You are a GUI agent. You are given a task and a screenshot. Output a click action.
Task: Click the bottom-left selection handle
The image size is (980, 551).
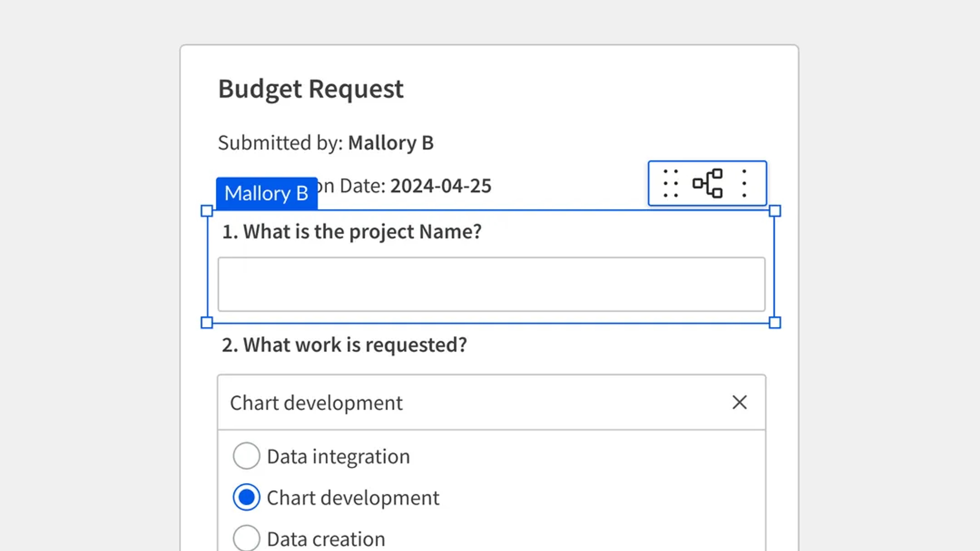(x=206, y=322)
